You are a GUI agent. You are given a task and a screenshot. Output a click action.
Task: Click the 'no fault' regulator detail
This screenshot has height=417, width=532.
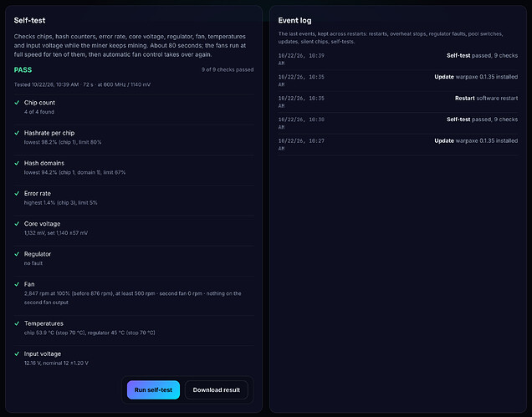coord(33,263)
